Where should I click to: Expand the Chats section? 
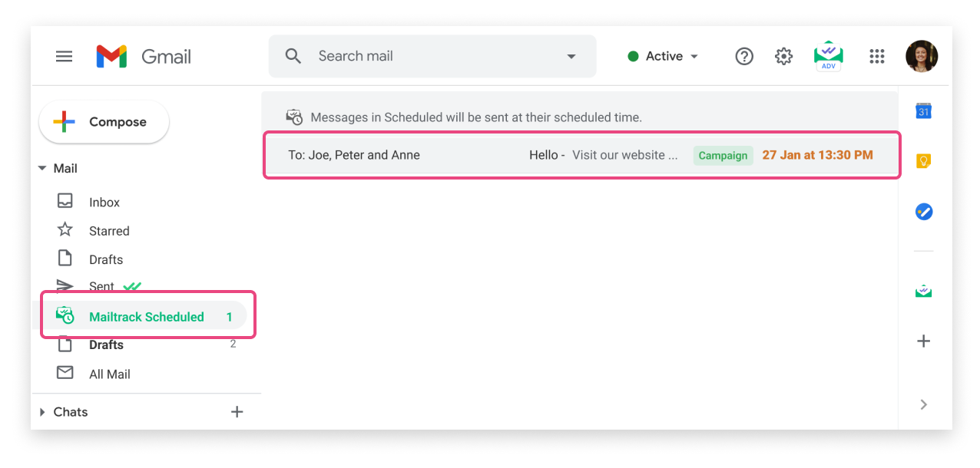[x=42, y=412]
